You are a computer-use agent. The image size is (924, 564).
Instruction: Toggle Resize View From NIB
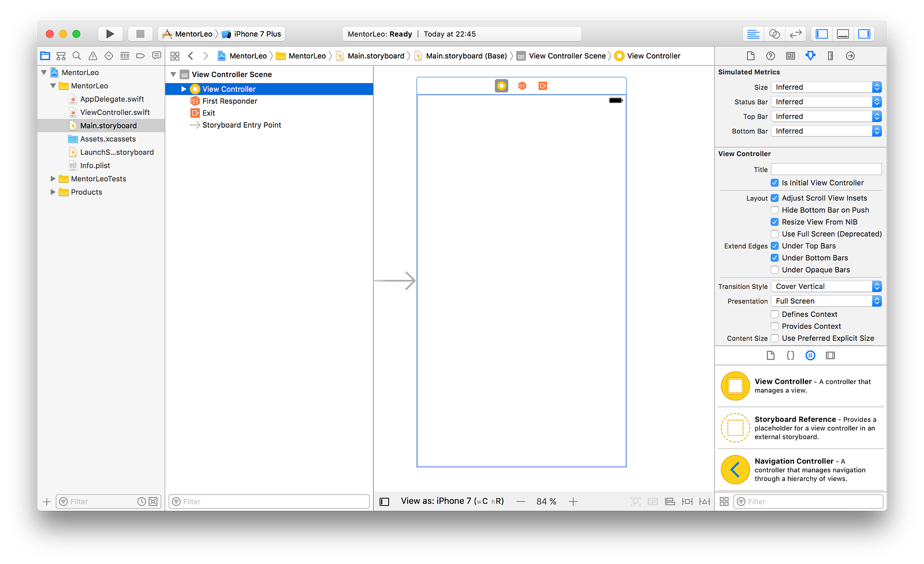(775, 222)
